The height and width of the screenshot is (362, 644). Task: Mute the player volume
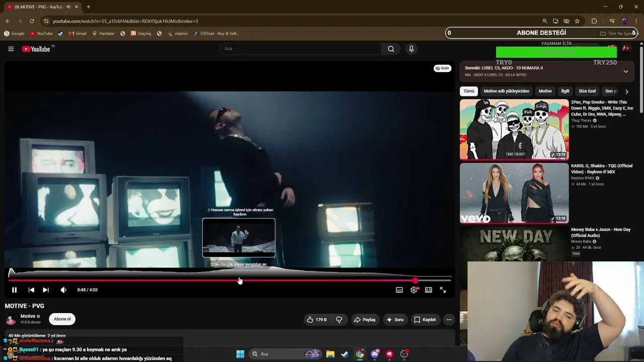click(x=63, y=290)
